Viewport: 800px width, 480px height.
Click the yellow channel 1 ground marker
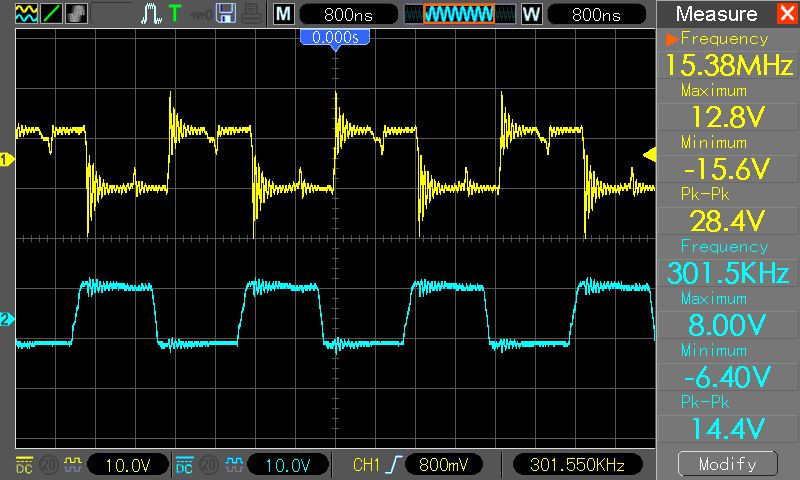click(7, 160)
